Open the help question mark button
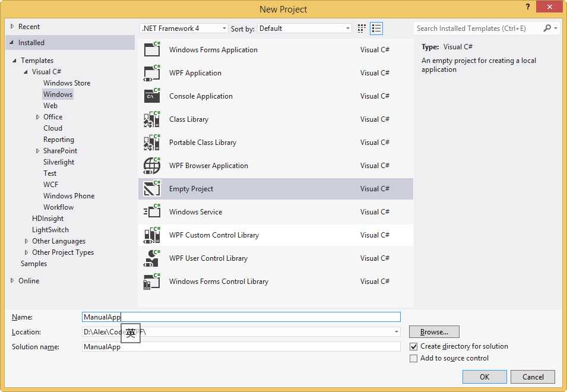This screenshot has width=567, height=392. [528, 7]
